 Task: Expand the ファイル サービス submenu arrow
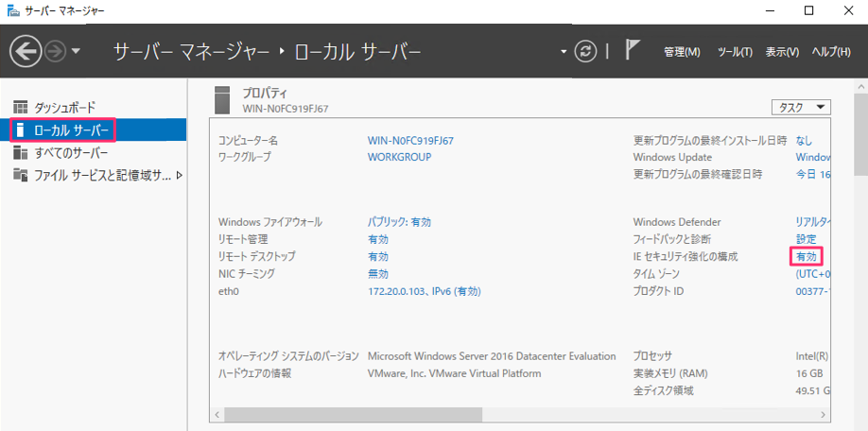coord(179,176)
